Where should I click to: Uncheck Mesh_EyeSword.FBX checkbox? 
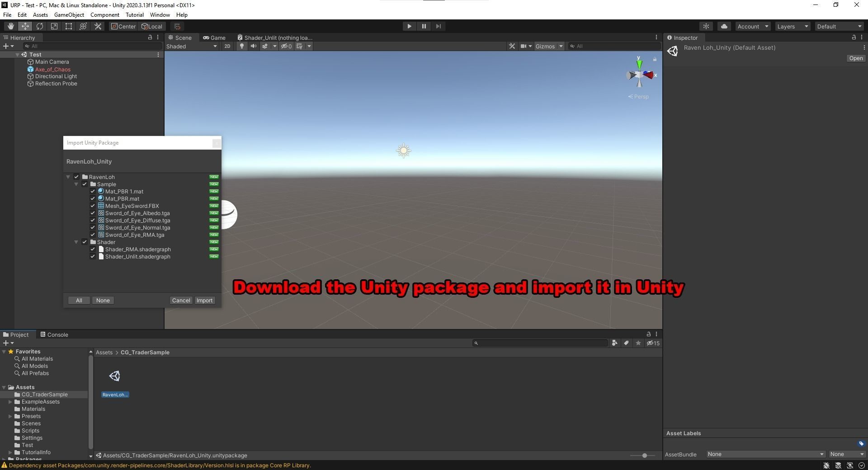coord(93,206)
